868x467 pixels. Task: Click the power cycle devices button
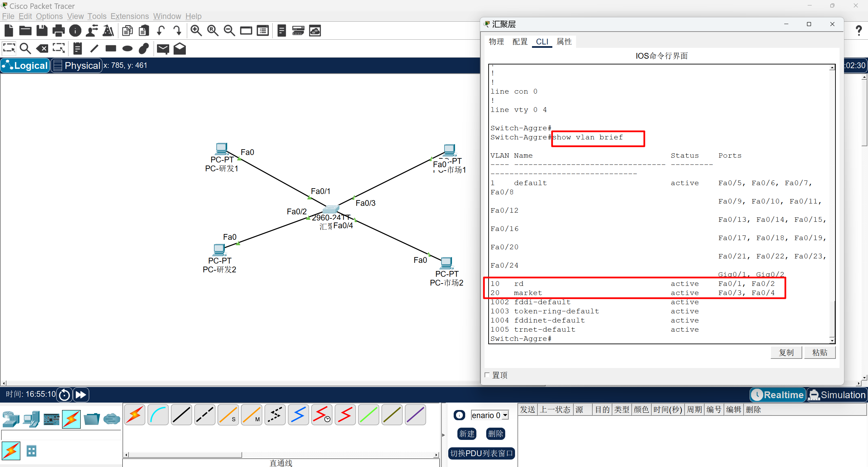64,395
